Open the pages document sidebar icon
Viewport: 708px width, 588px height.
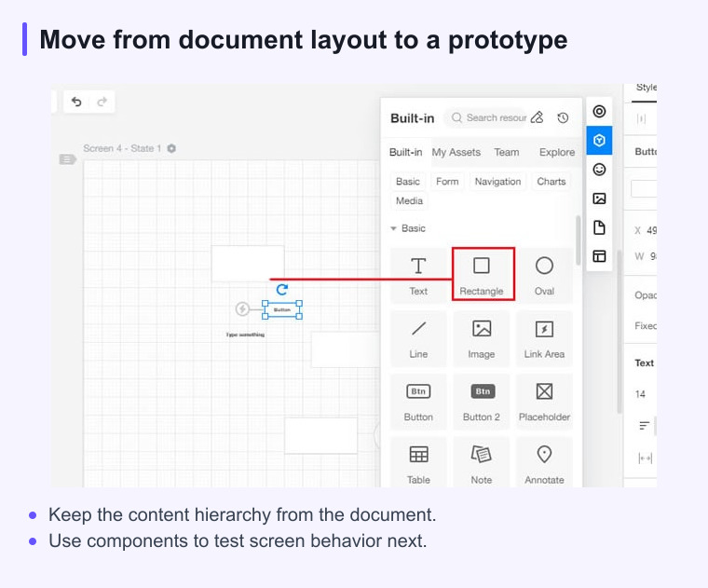click(x=599, y=227)
